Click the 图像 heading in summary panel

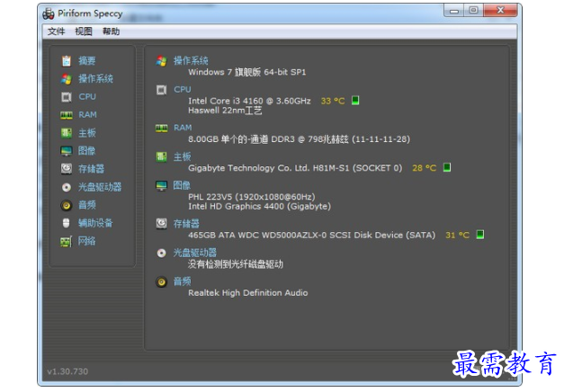point(182,185)
